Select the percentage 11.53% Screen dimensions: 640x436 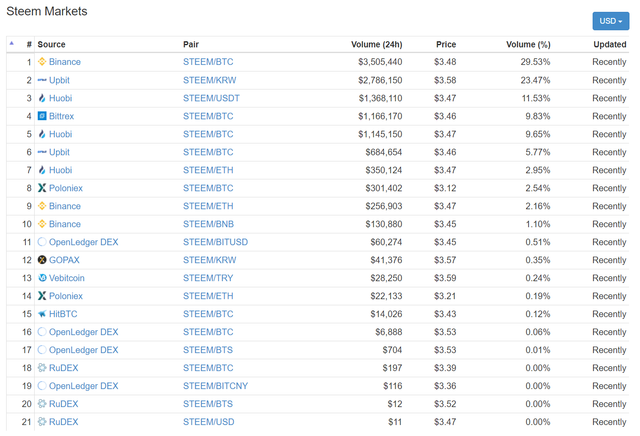(x=536, y=98)
